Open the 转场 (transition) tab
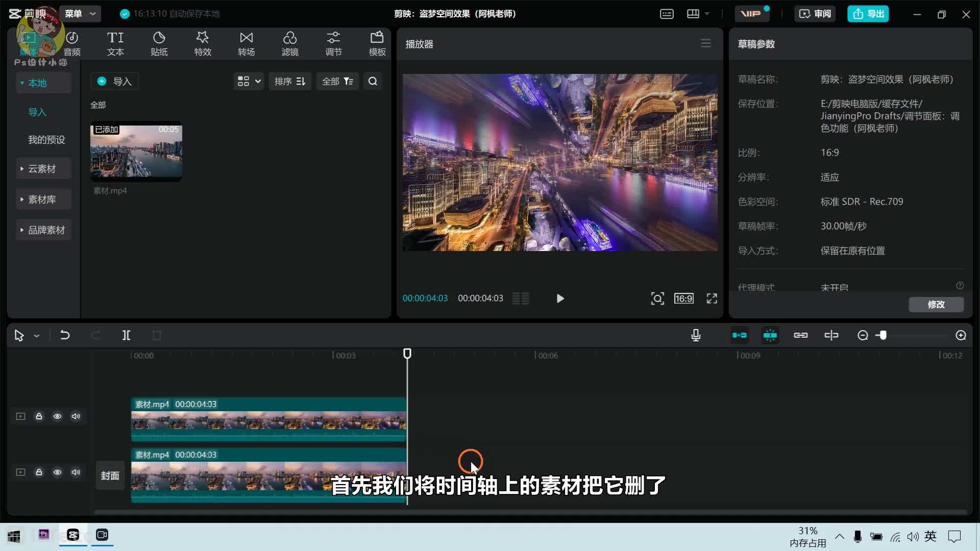This screenshot has height=551, width=980. [x=247, y=44]
